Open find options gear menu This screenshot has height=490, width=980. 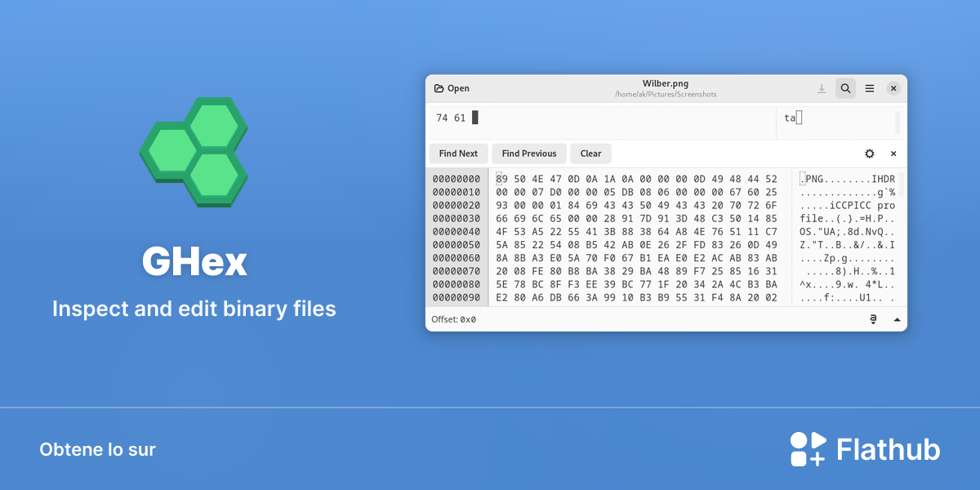870,154
